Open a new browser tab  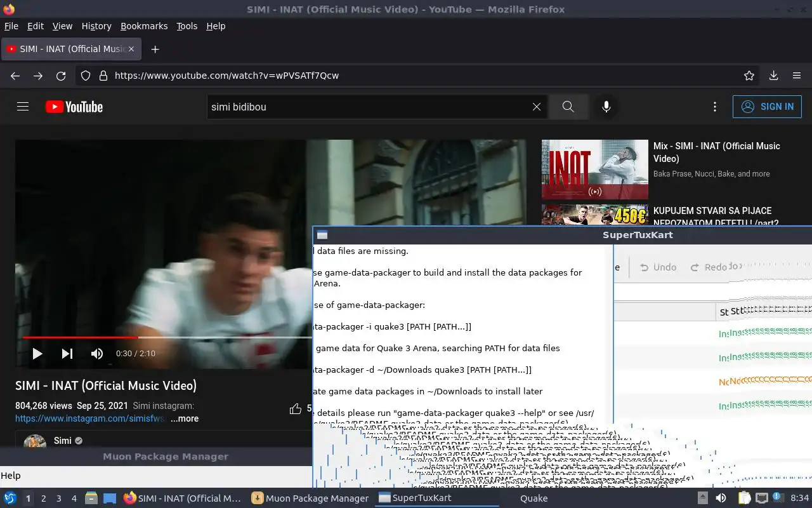pyautogui.click(x=155, y=49)
